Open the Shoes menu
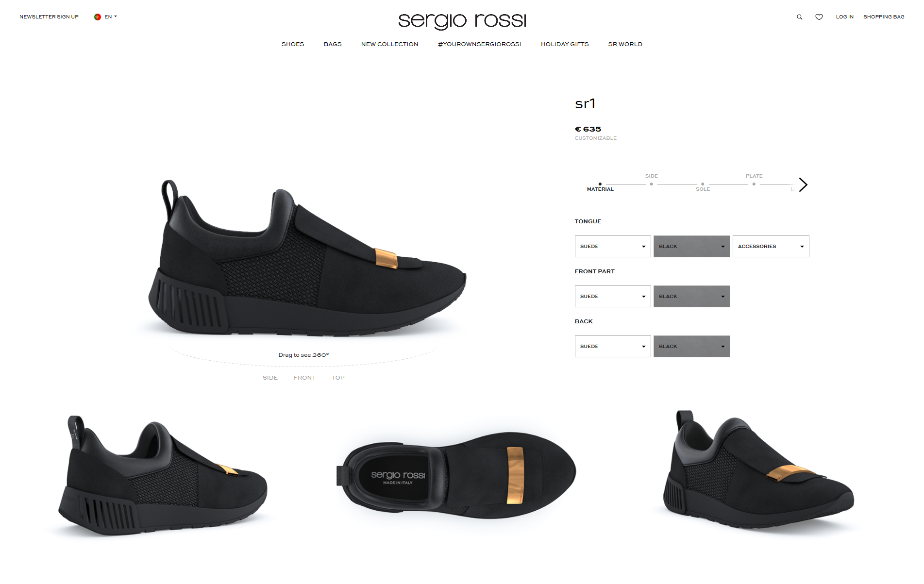The width and height of the screenshot is (924, 584). point(293,44)
